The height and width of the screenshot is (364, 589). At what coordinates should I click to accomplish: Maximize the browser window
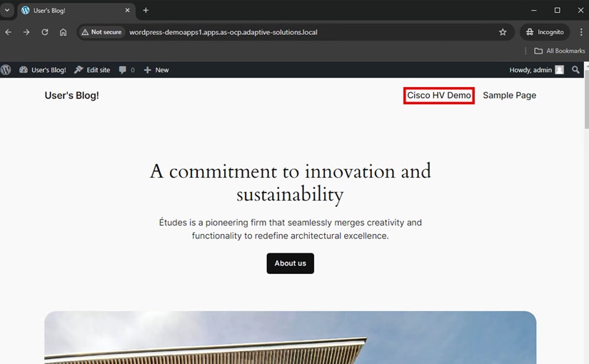[558, 11]
